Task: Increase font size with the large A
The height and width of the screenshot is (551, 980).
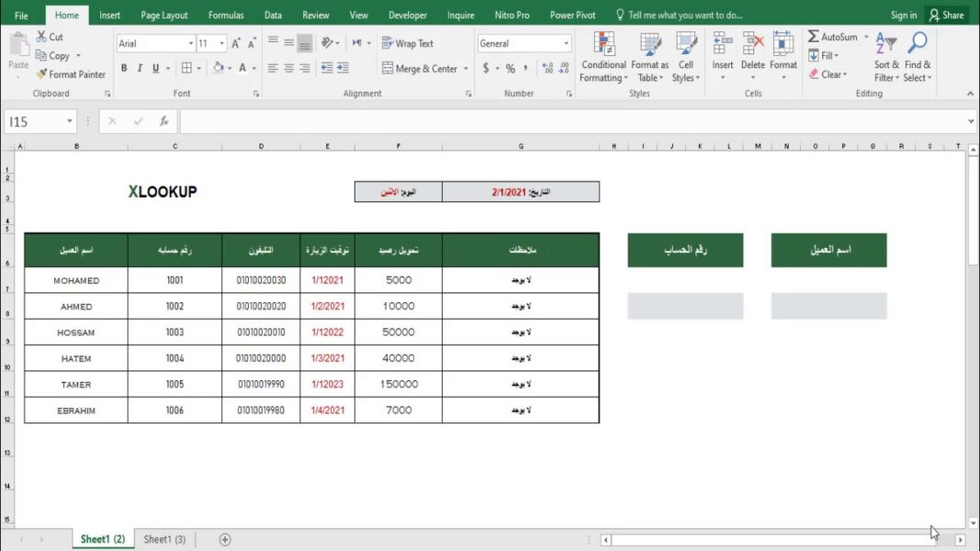Action: click(236, 43)
